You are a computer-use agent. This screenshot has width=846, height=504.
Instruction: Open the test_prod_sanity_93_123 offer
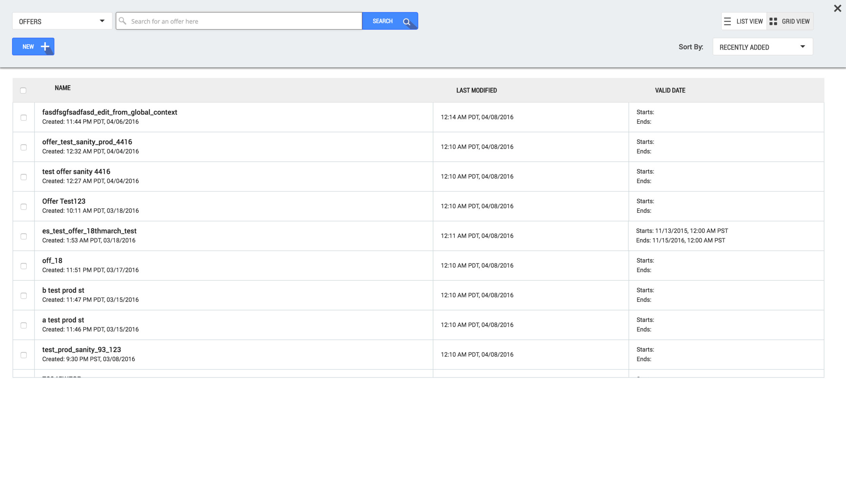[x=82, y=349]
